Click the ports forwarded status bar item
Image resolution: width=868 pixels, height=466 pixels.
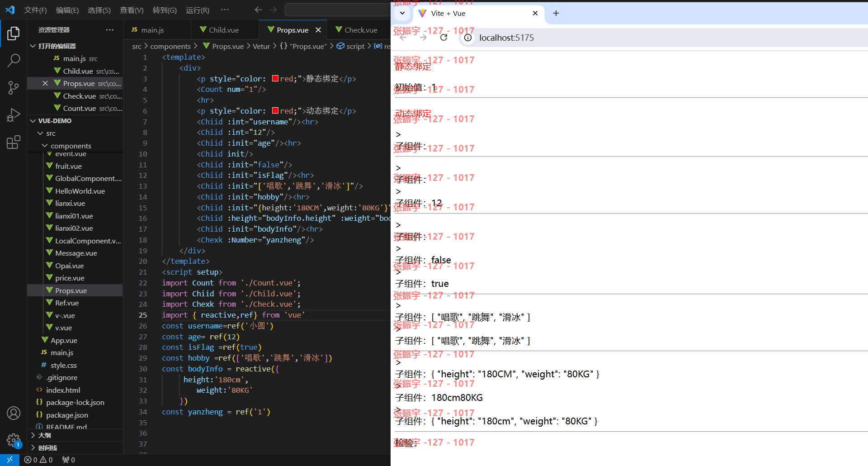point(69,460)
